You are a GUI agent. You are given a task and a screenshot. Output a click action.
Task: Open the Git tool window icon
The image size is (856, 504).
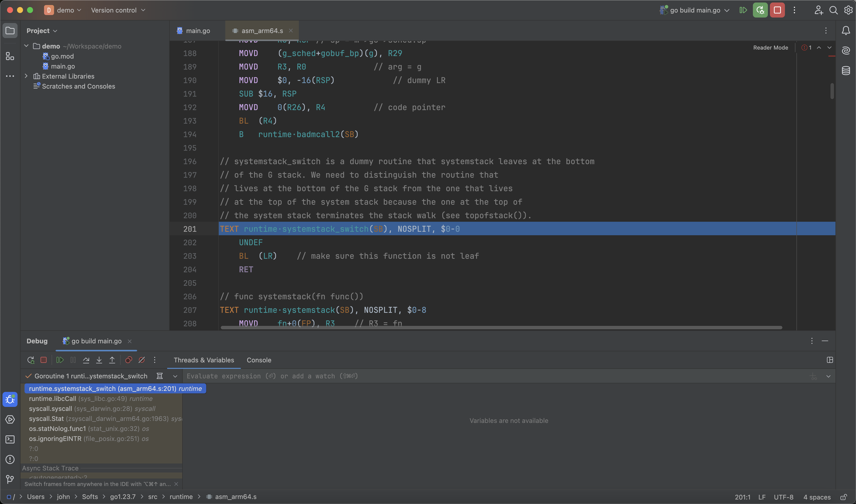click(x=10, y=479)
